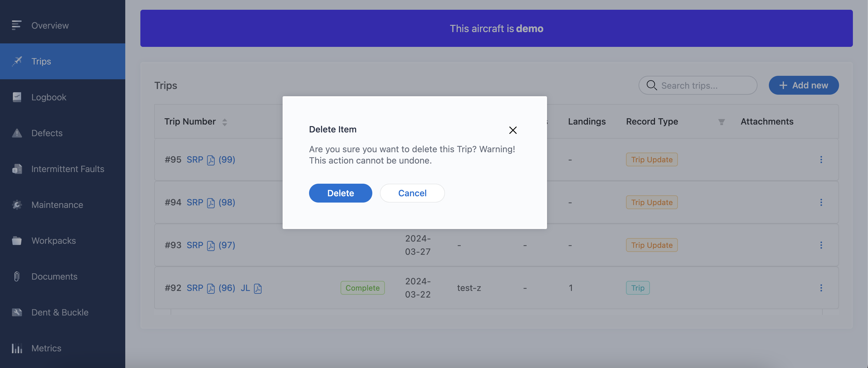Click the Maintenance gear icon
Screen dimensions: 868x368
pos(16,205)
